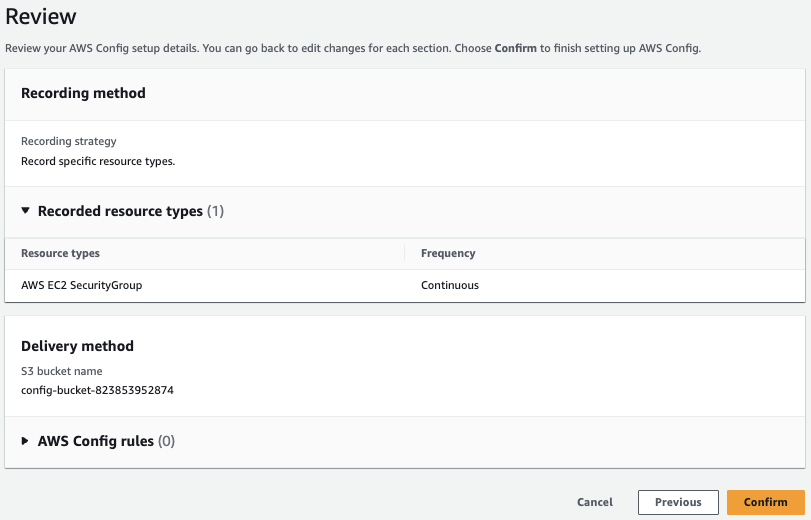
Task: Click the Delivery method heading
Action: [77, 346]
